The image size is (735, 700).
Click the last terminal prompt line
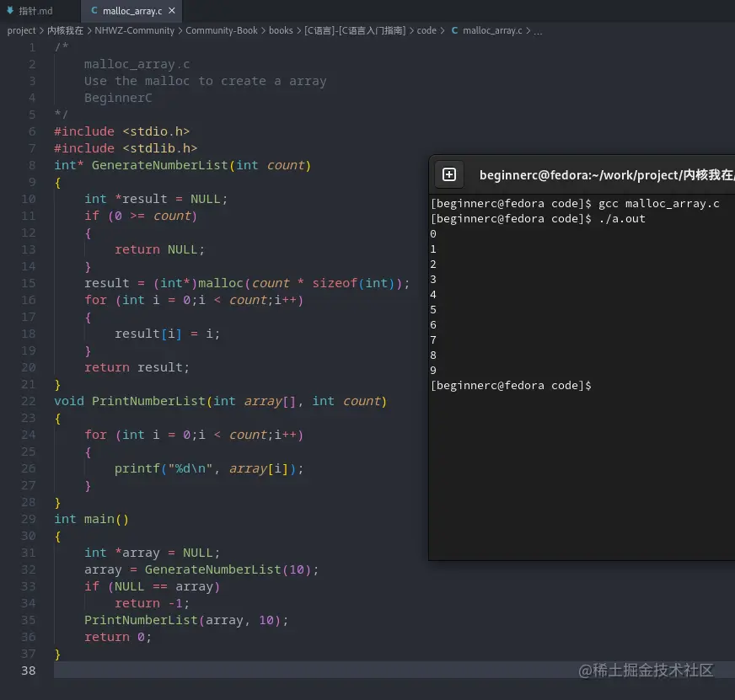[511, 386]
